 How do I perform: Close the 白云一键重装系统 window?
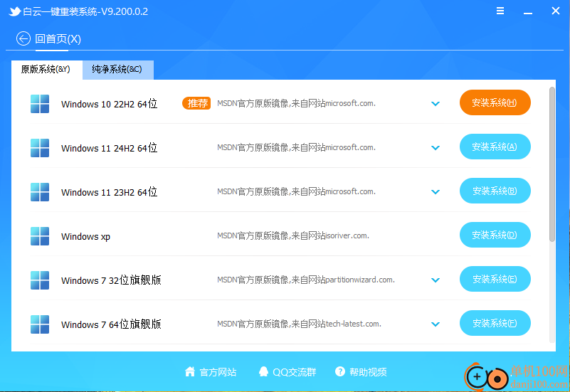point(556,11)
